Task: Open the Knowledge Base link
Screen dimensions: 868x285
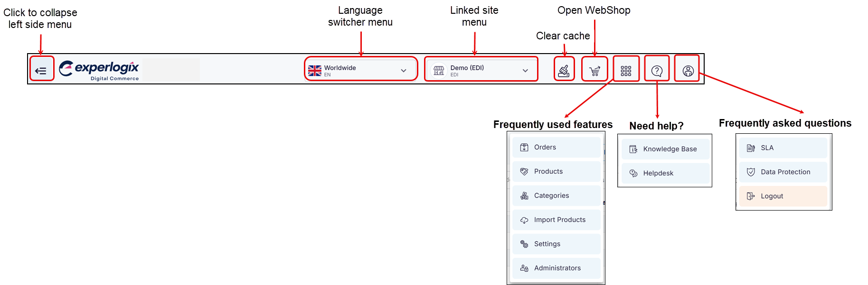Action: [x=665, y=149]
